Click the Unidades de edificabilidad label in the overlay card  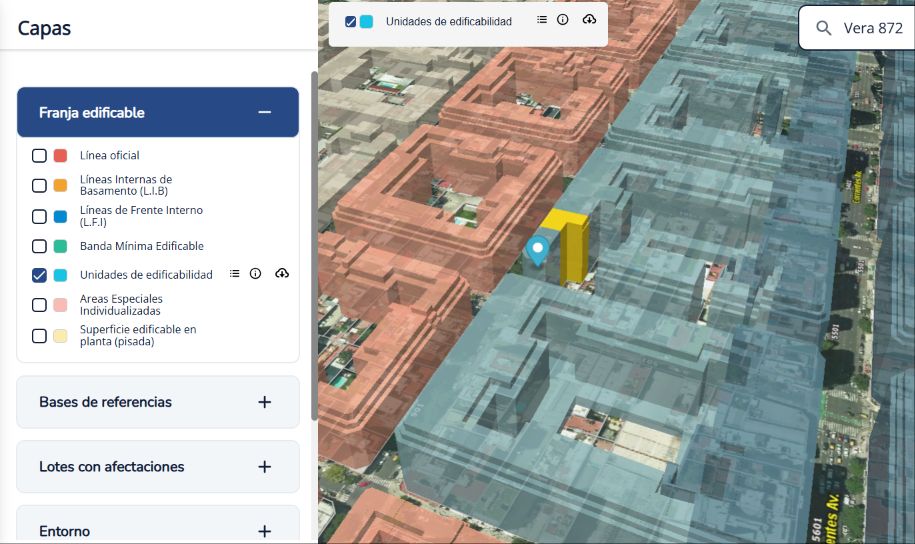449,22
